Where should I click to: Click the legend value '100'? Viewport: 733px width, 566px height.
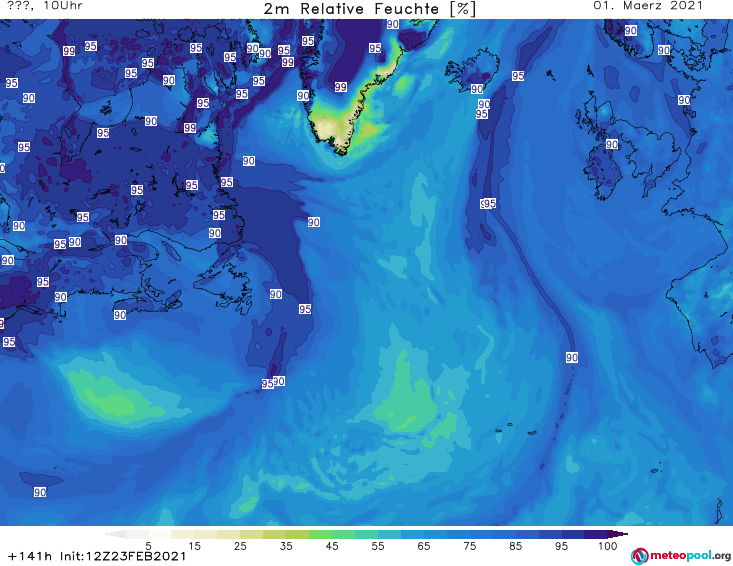coord(607,546)
